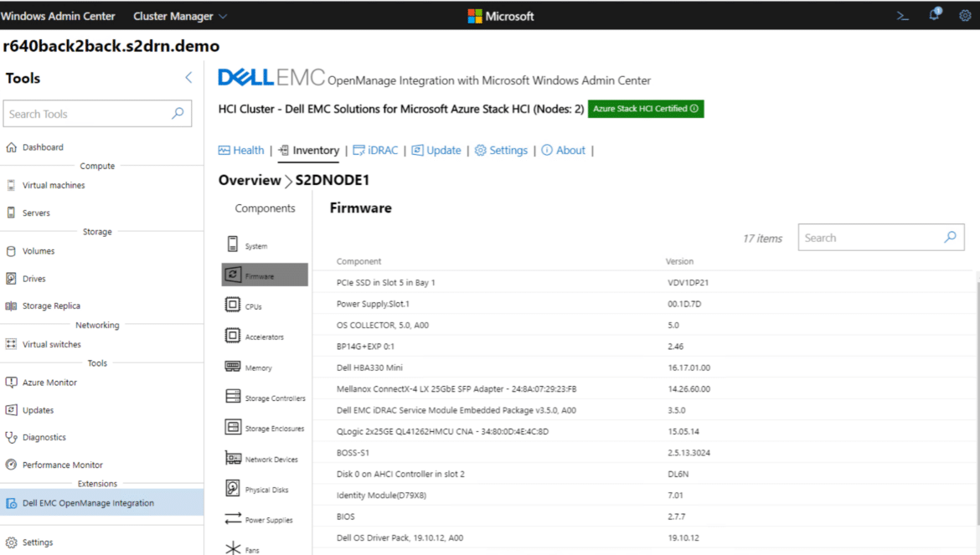Click the 'Windows Admin Center' title link
This screenshot has height=555, width=980.
coord(58,16)
